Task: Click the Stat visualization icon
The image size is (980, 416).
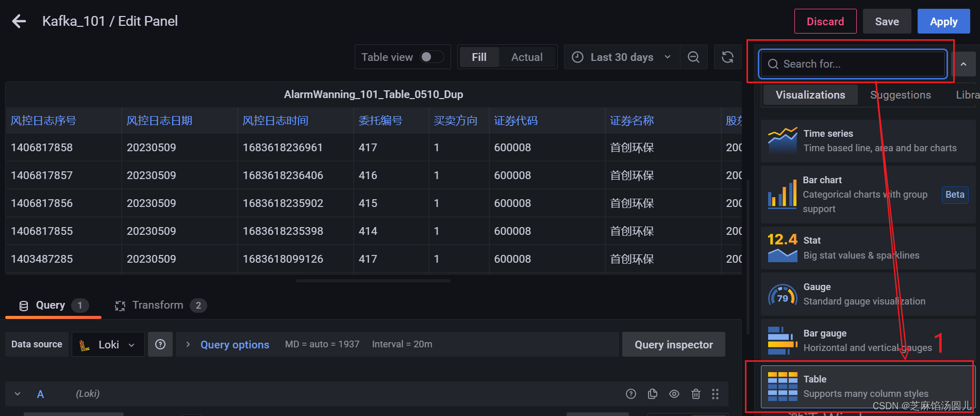Action: point(783,248)
